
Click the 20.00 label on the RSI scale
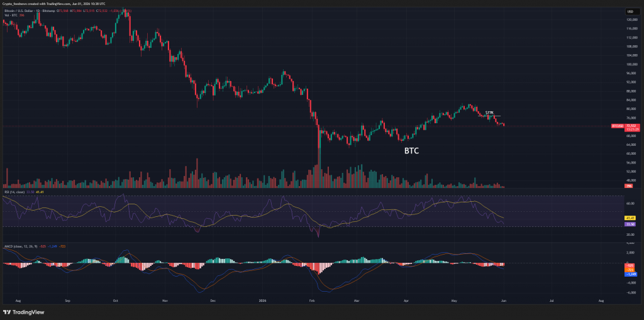click(630, 234)
